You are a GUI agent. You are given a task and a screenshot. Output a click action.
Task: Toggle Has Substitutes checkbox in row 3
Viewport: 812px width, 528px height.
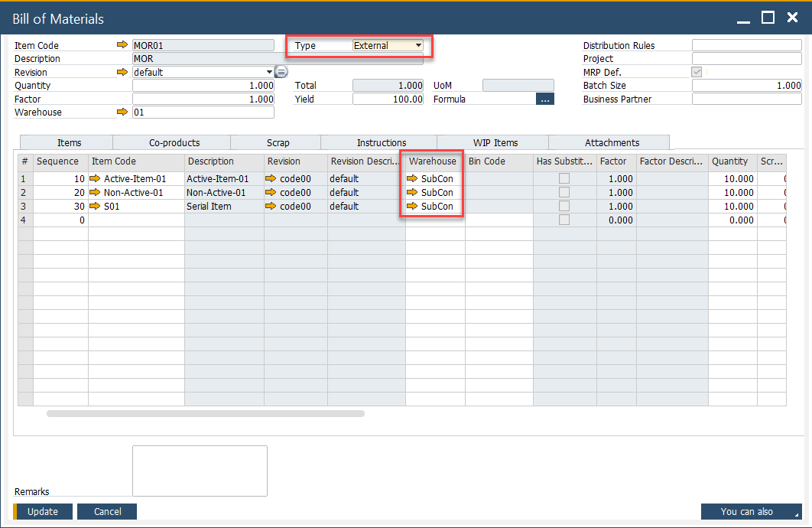564,207
